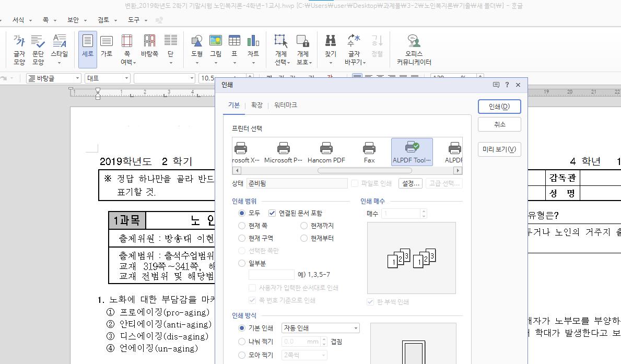Open the 보안 menu

point(73,20)
